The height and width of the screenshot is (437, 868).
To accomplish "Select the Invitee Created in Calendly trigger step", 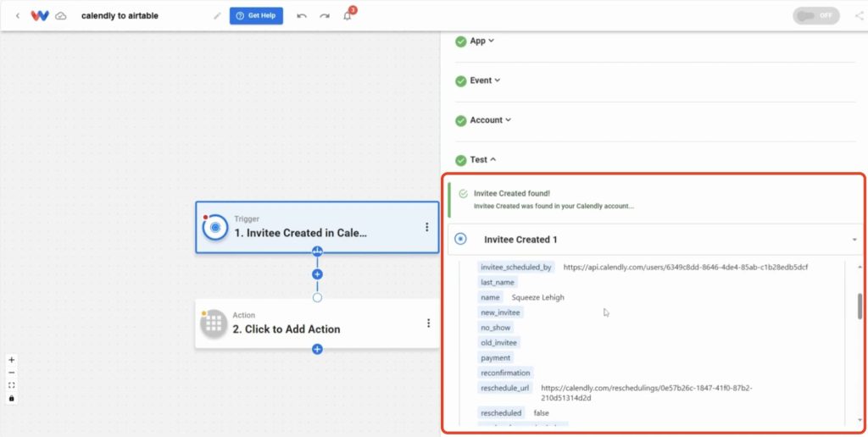I will click(x=317, y=227).
